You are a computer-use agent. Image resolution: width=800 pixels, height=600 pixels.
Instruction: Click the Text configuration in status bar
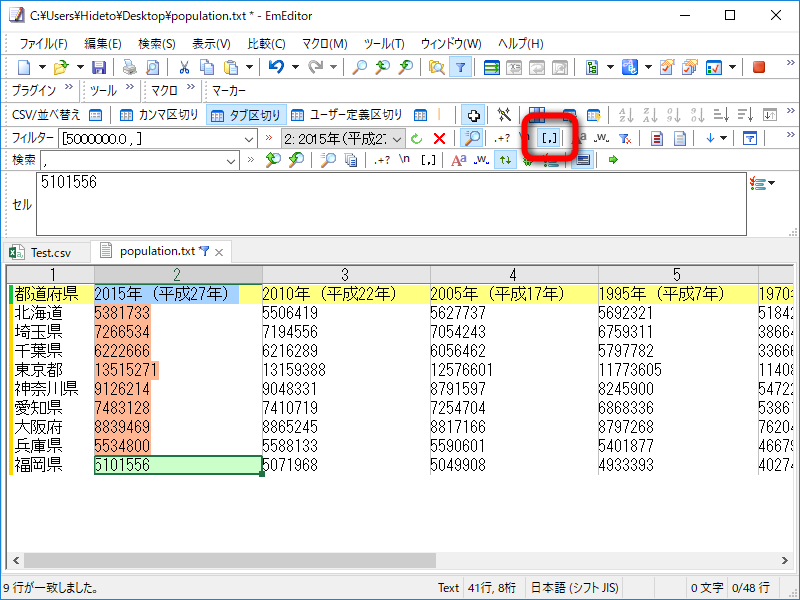[448, 588]
